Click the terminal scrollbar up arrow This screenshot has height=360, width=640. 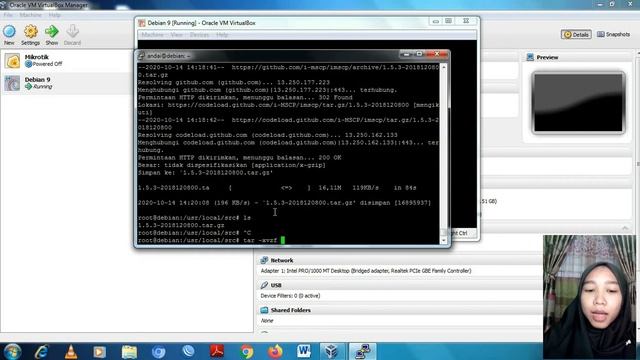tap(444, 67)
